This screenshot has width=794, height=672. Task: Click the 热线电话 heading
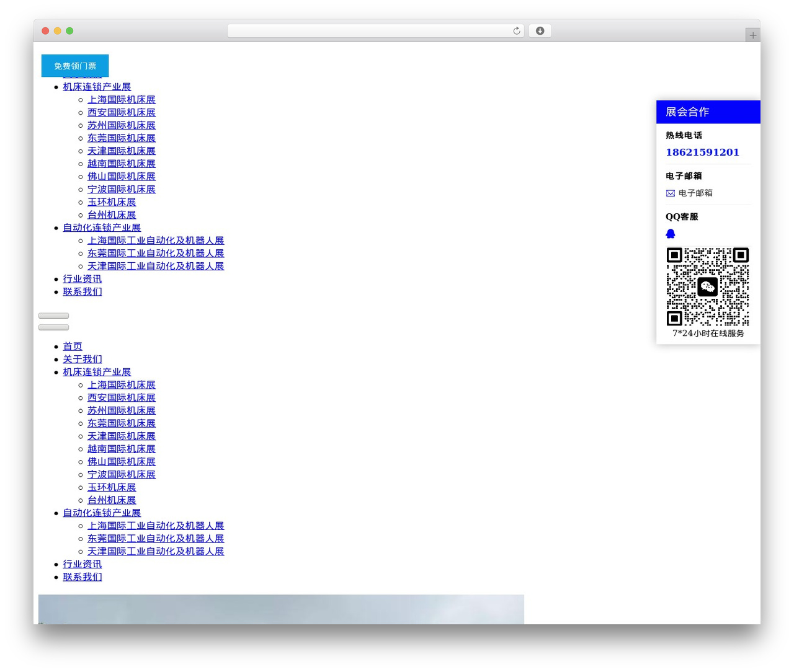[x=684, y=135]
